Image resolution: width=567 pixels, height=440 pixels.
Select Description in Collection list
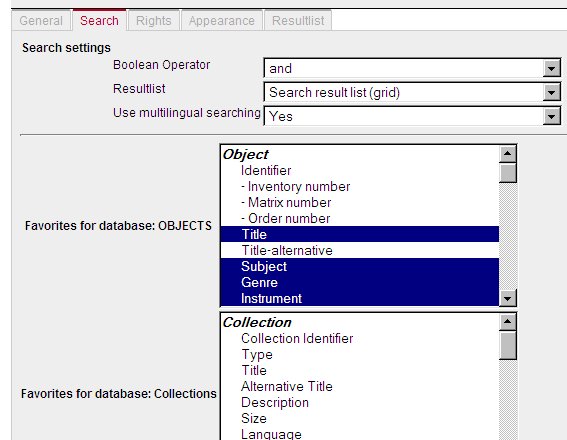(359, 402)
